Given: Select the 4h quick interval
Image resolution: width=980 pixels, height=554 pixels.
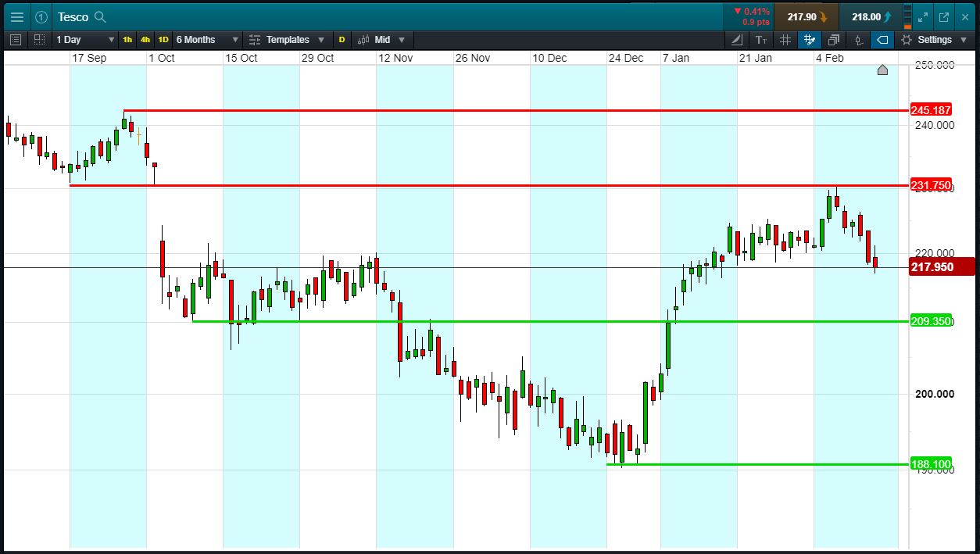Looking at the screenshot, I should point(145,39).
